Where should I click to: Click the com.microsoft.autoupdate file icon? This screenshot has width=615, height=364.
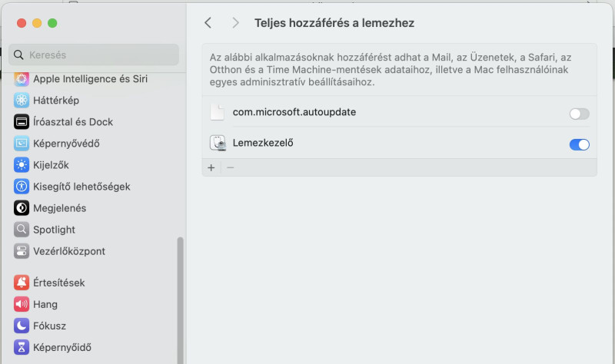pyautogui.click(x=218, y=112)
